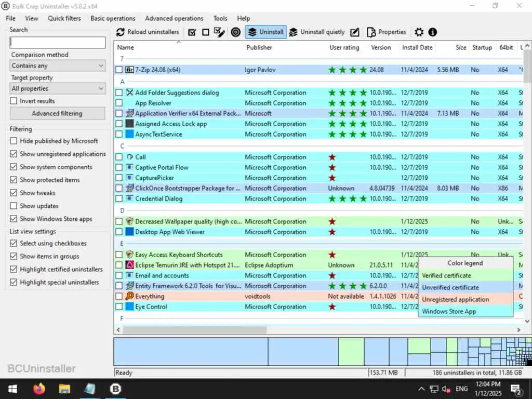Open the notification center icon

tap(516, 389)
